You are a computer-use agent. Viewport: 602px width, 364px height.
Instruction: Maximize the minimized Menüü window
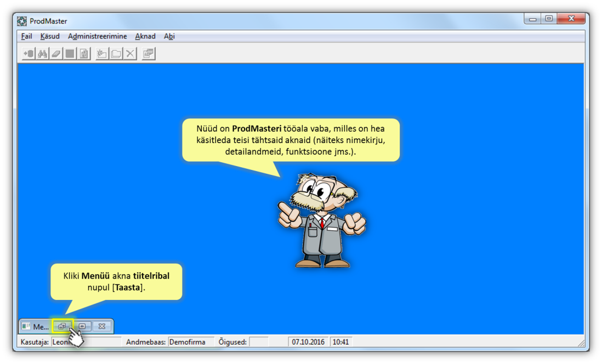82,326
